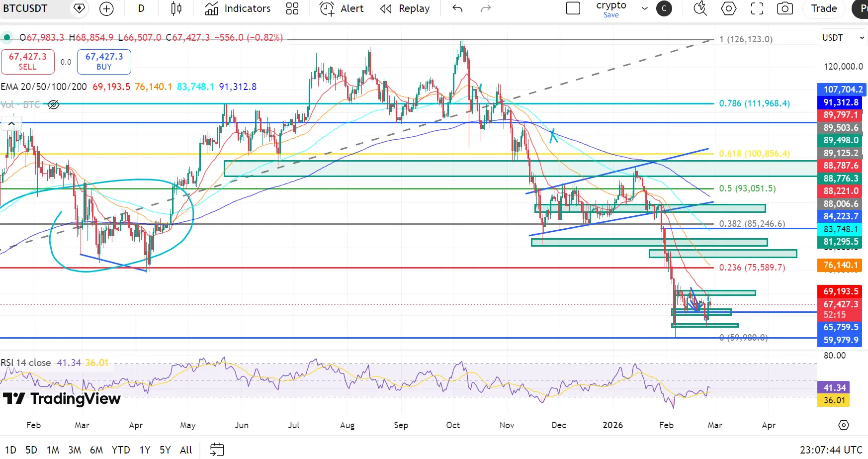Collapse the indicator legend chevron
868x459 pixels.
11,123
